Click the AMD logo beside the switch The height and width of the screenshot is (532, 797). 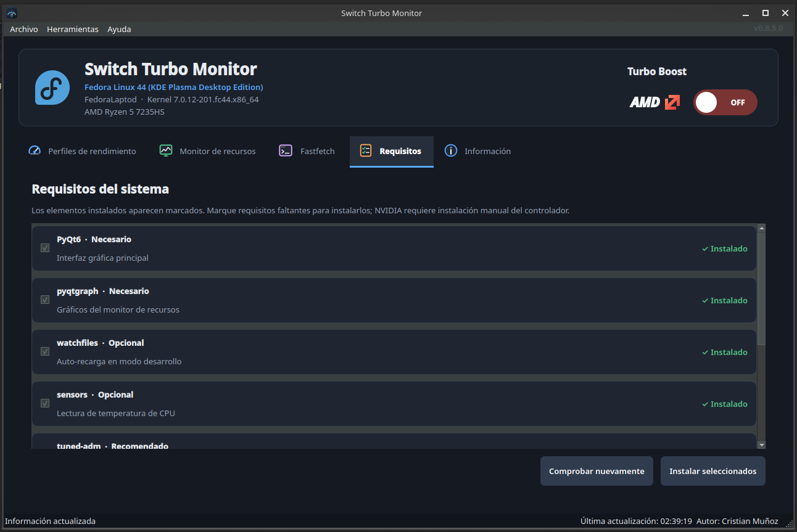pyautogui.click(x=655, y=102)
